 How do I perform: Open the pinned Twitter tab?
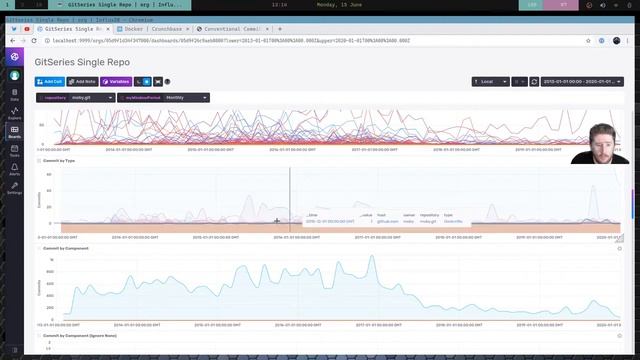(14, 29)
